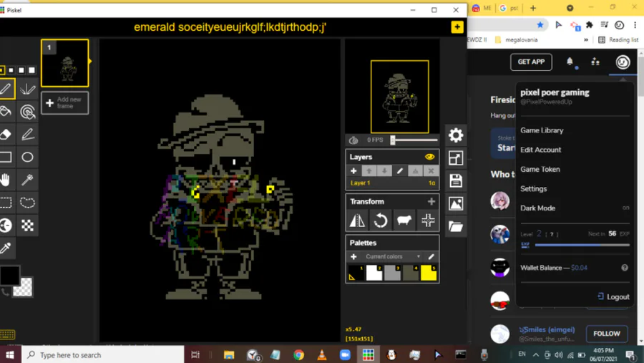Click Add new frame button
The width and height of the screenshot is (644, 363).
point(65,103)
